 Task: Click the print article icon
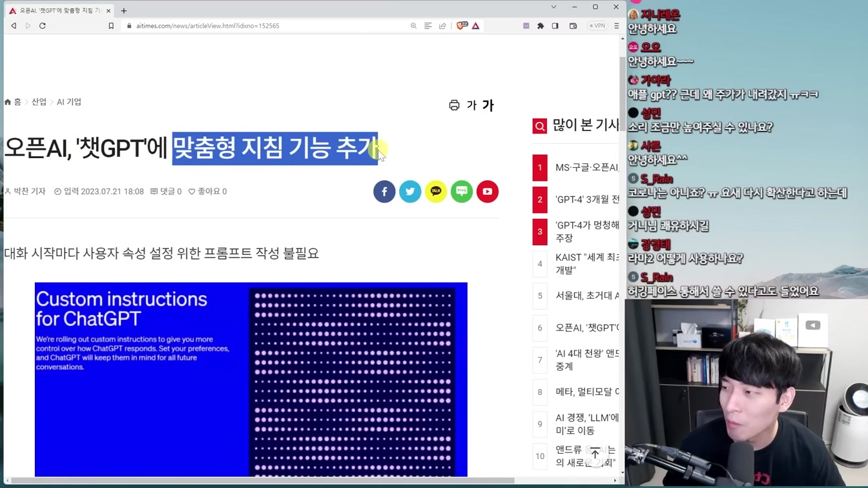[x=454, y=105]
